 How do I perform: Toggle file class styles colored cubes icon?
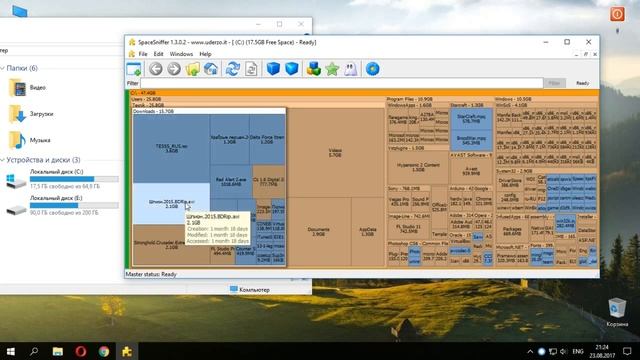tap(313, 69)
